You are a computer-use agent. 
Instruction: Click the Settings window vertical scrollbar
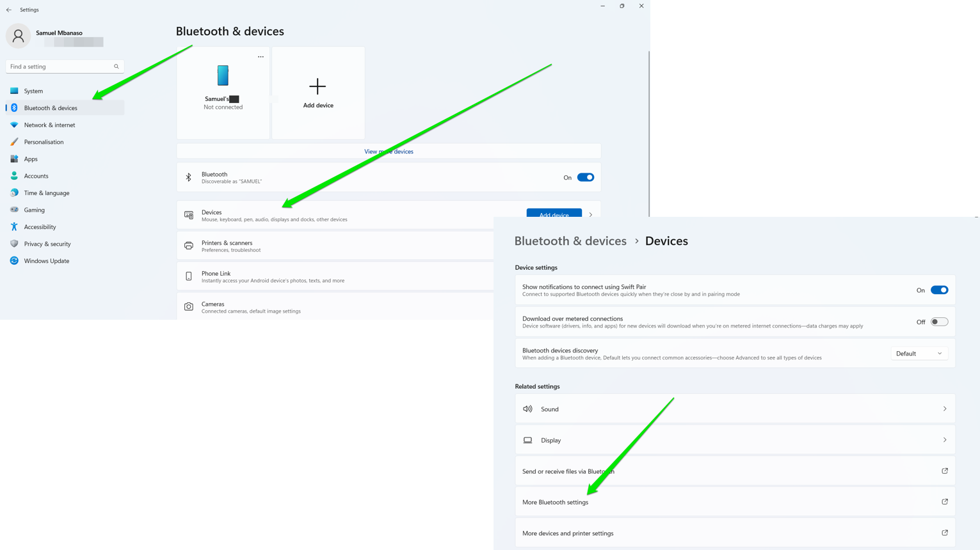click(x=649, y=133)
